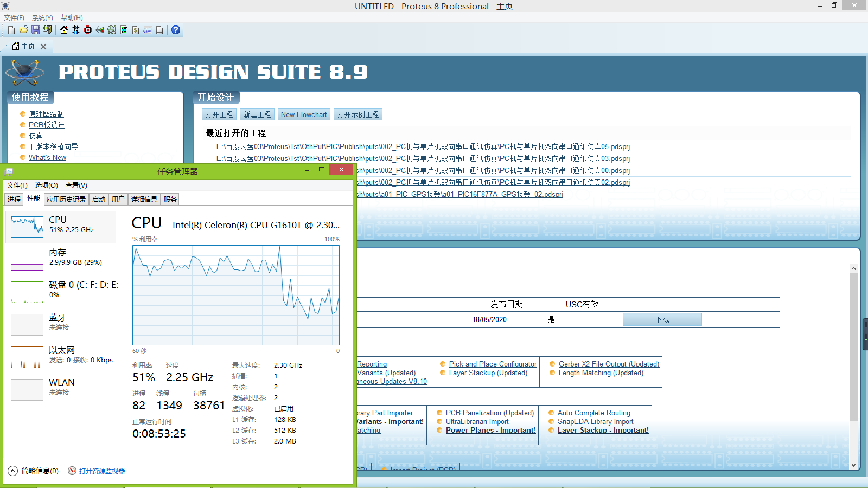The height and width of the screenshot is (488, 868).
Task: Open the What's New link
Action: tap(47, 157)
